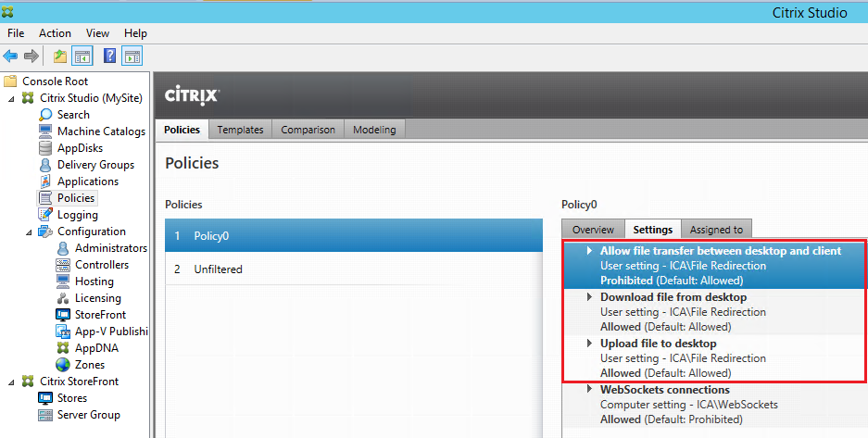Click the Stores icon under Citrix StoreFront
The image size is (868, 438).
point(45,398)
